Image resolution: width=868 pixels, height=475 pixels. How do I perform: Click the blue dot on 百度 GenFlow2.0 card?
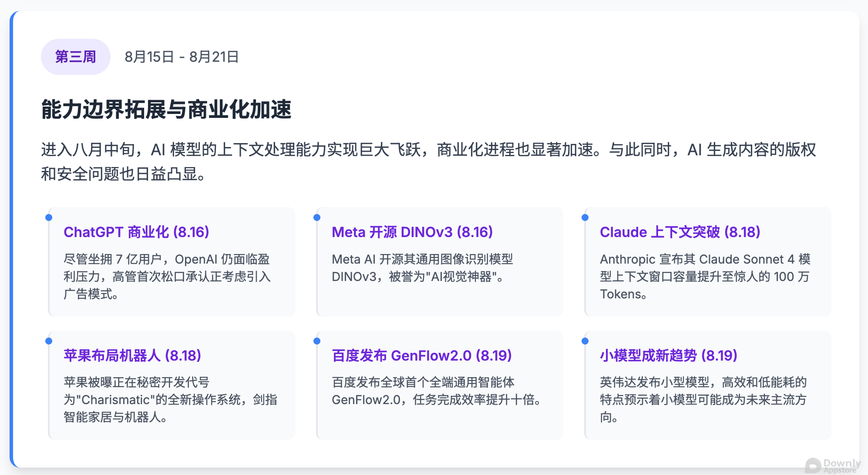pyautogui.click(x=317, y=341)
